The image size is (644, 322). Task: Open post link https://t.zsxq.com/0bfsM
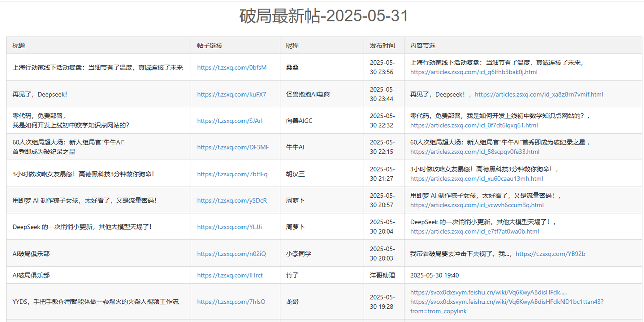coord(232,67)
